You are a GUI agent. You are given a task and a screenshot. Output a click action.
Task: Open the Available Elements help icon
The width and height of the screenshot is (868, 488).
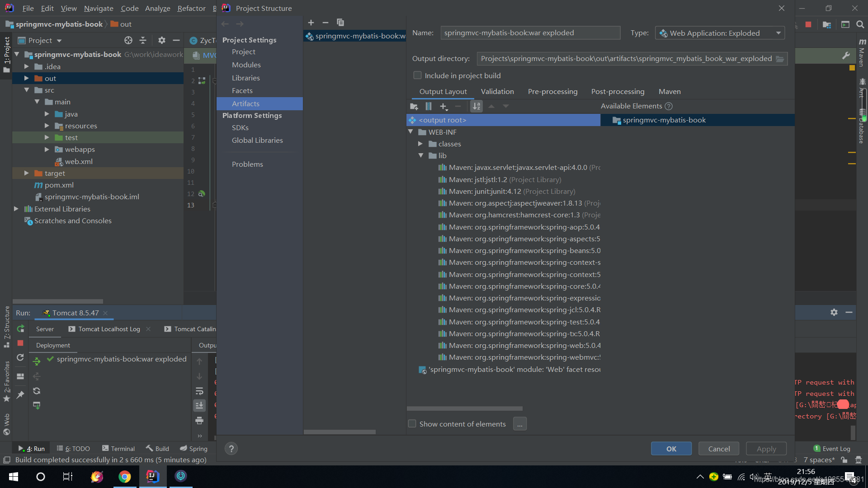669,106
